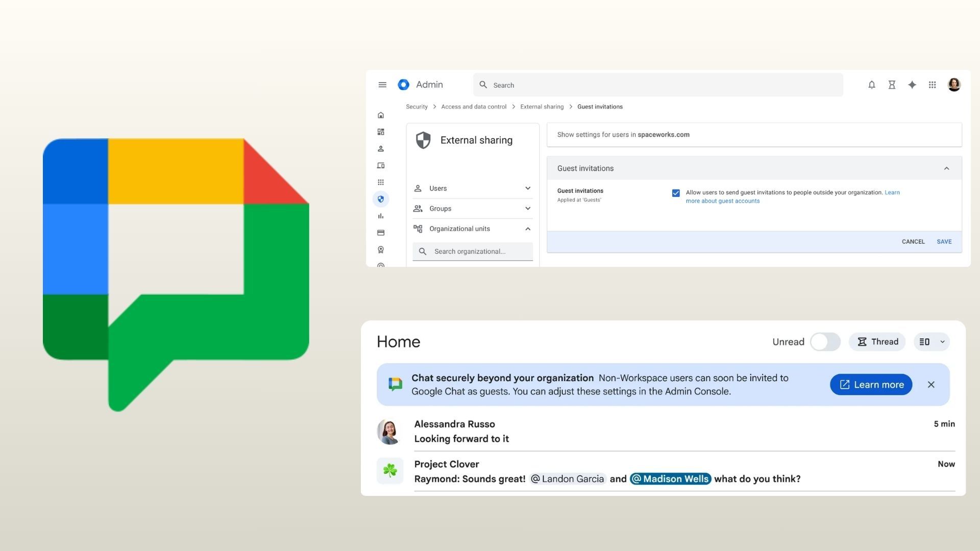Image resolution: width=980 pixels, height=551 pixels.
Task: Open the account profile avatar
Action: (954, 85)
